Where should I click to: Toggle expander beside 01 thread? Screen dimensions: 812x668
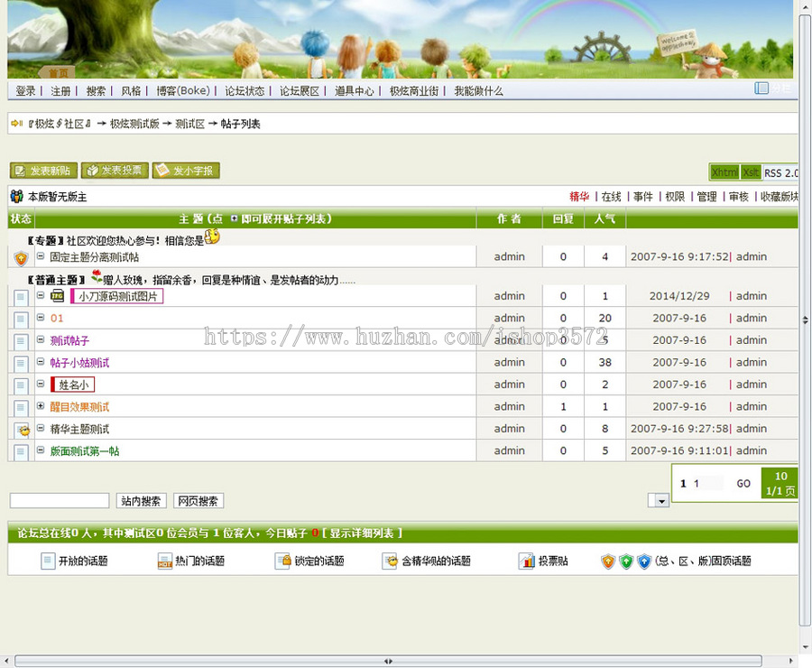point(41,317)
